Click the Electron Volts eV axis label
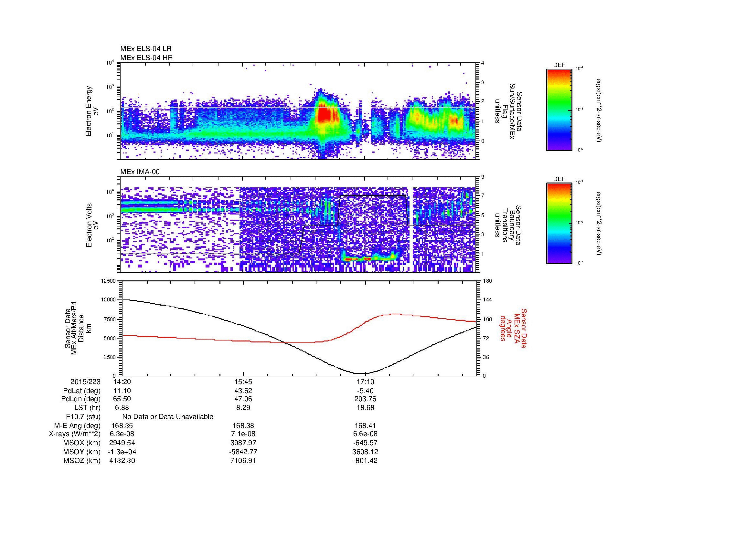Viewport: 756px width, 534px height. pyautogui.click(x=92, y=225)
